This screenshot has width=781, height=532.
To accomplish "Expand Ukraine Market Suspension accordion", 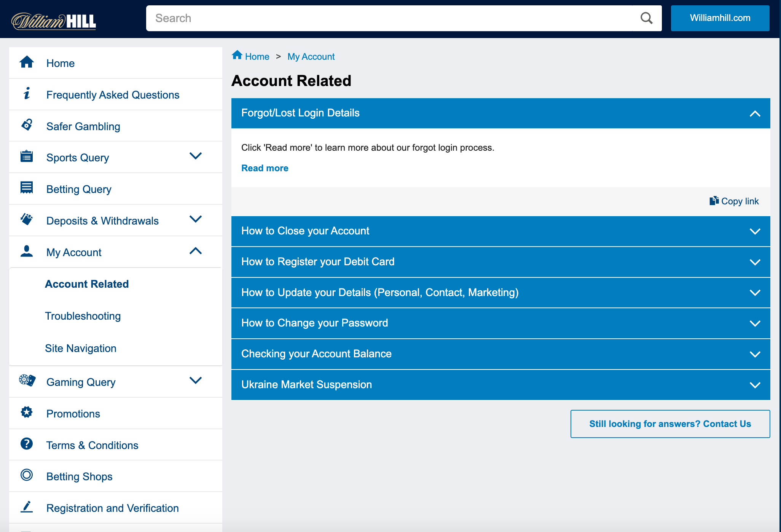I will tap(755, 385).
